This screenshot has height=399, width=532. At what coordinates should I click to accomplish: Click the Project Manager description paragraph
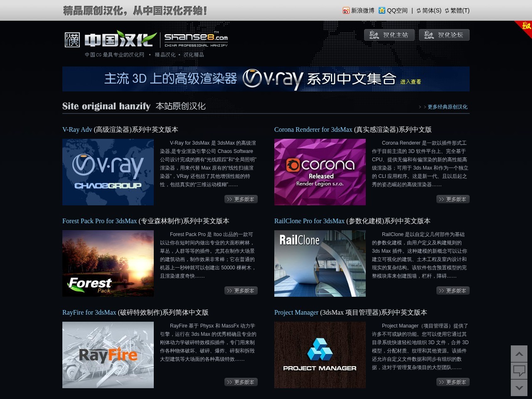pyautogui.click(x=420, y=347)
